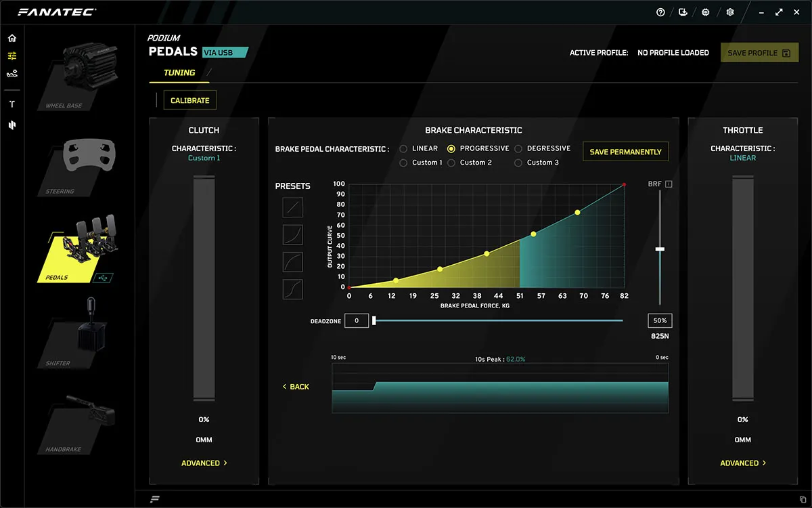Click the BRF 50% value field
This screenshot has width=812, height=508.
tap(660, 320)
